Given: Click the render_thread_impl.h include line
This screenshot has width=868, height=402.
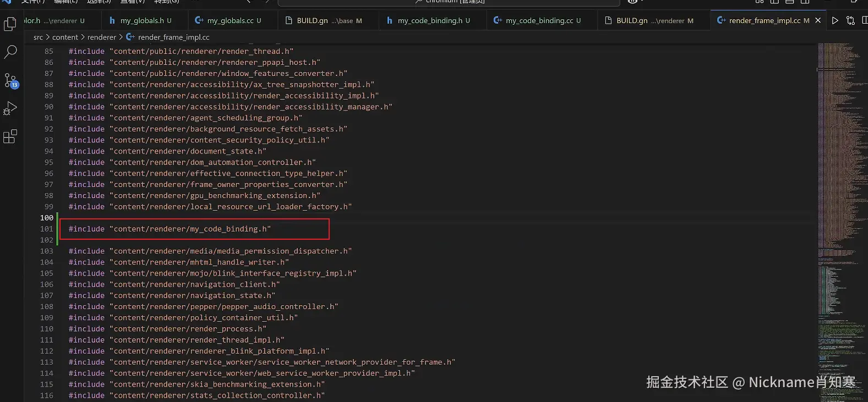Looking at the screenshot, I should pyautogui.click(x=177, y=340).
